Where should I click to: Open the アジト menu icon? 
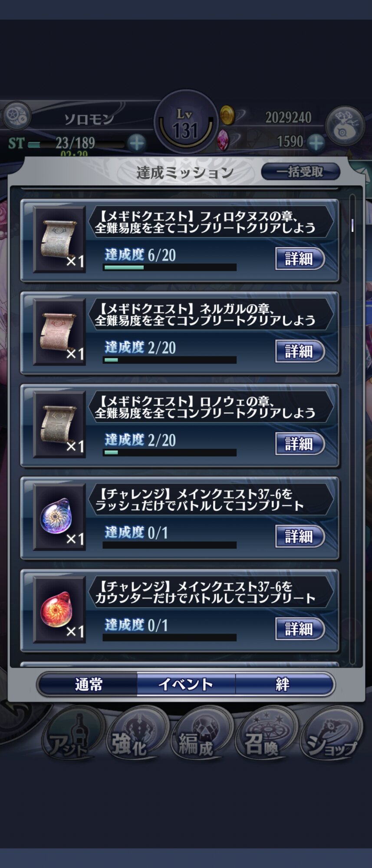coord(71,734)
